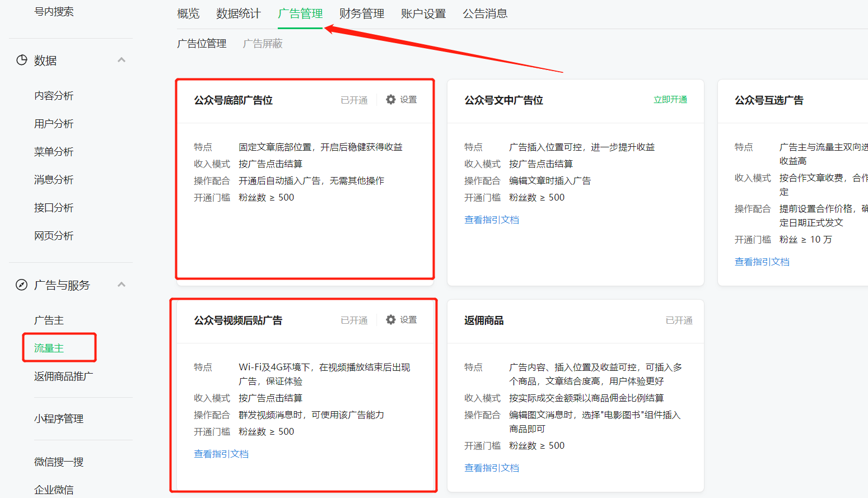Collapse the 广告与服务 section chevron
Screen dimensions: 868x498
122,285
